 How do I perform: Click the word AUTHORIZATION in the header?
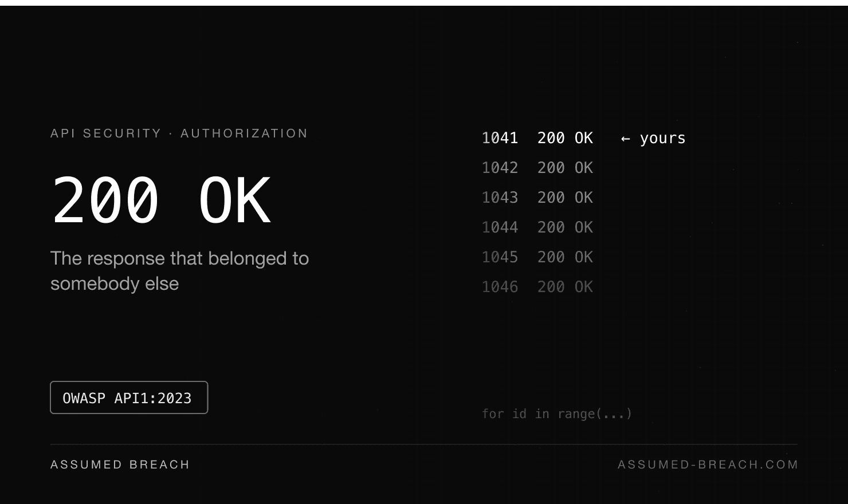[244, 133]
